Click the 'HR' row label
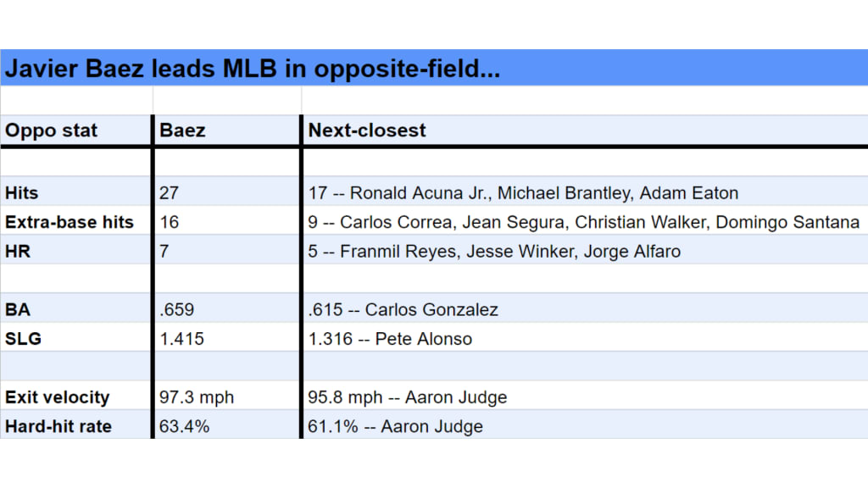The image size is (868, 488). coord(75,250)
